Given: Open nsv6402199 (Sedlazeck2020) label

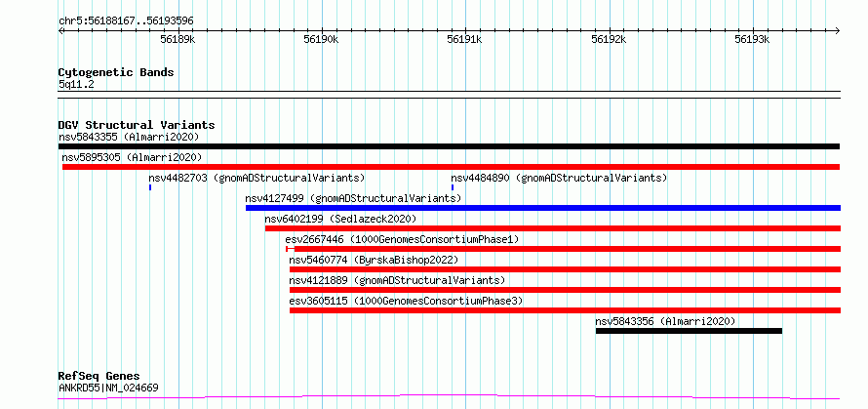Looking at the screenshot, I should click(x=340, y=219).
